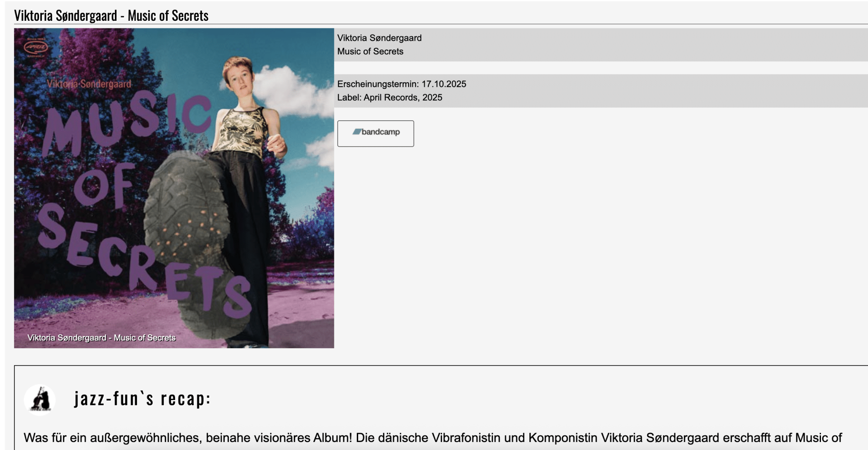Click the page heading "Viktoria Søndergaard - Music of Secrets"

click(x=111, y=16)
